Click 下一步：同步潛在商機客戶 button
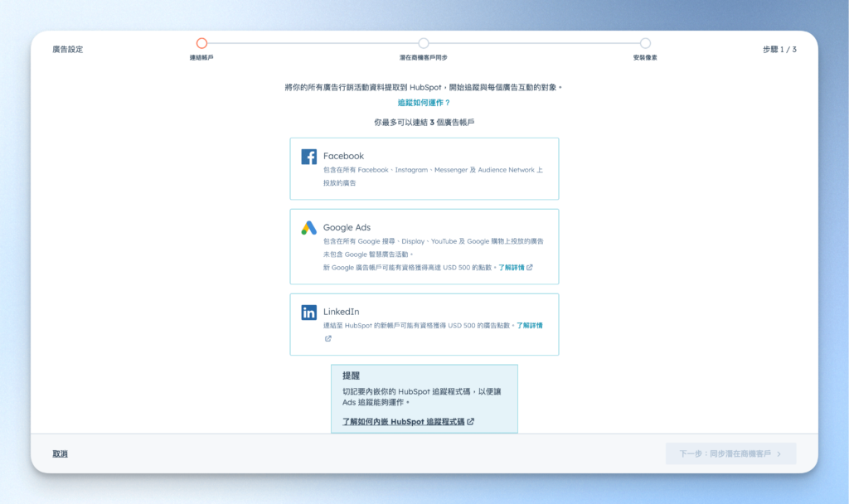The height and width of the screenshot is (504, 849). [x=730, y=453]
